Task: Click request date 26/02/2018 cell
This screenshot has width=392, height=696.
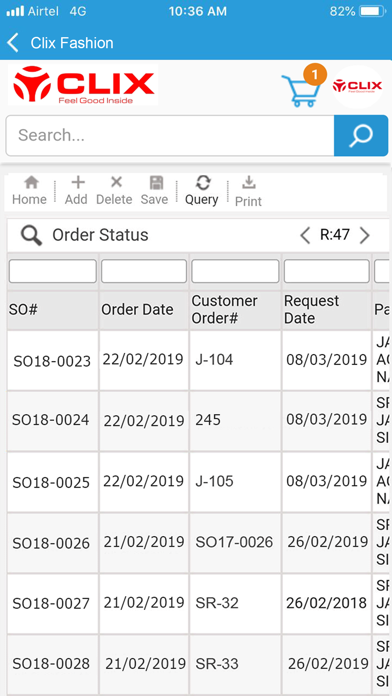Action: [x=327, y=604]
